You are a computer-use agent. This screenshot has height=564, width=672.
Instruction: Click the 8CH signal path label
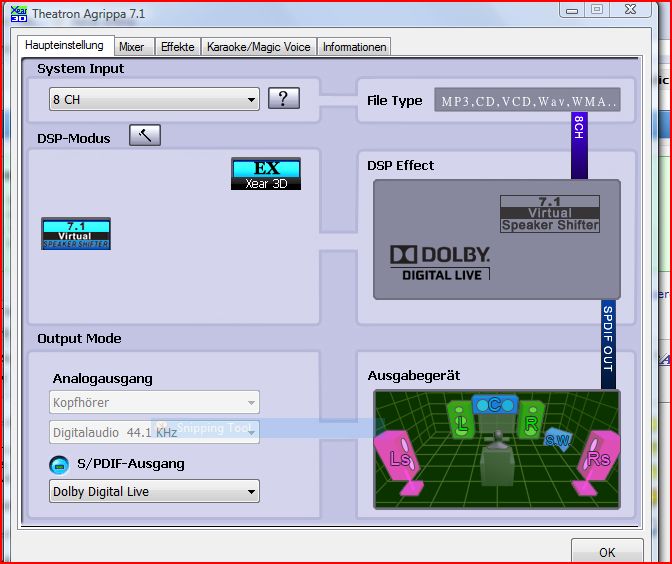coord(579,145)
